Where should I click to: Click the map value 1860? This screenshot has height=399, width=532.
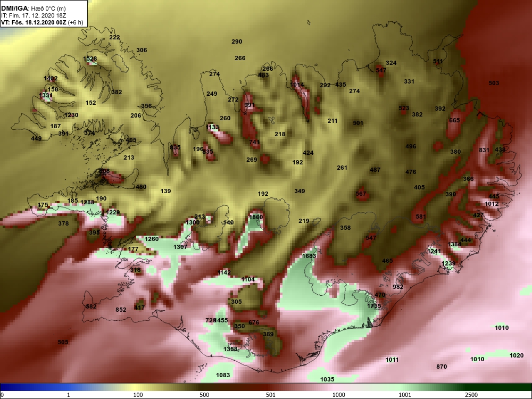[x=256, y=217]
